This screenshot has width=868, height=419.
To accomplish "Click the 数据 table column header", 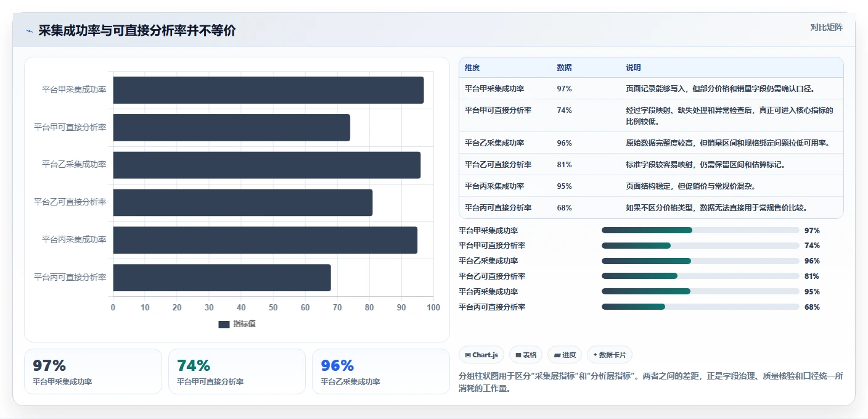I will tap(564, 68).
